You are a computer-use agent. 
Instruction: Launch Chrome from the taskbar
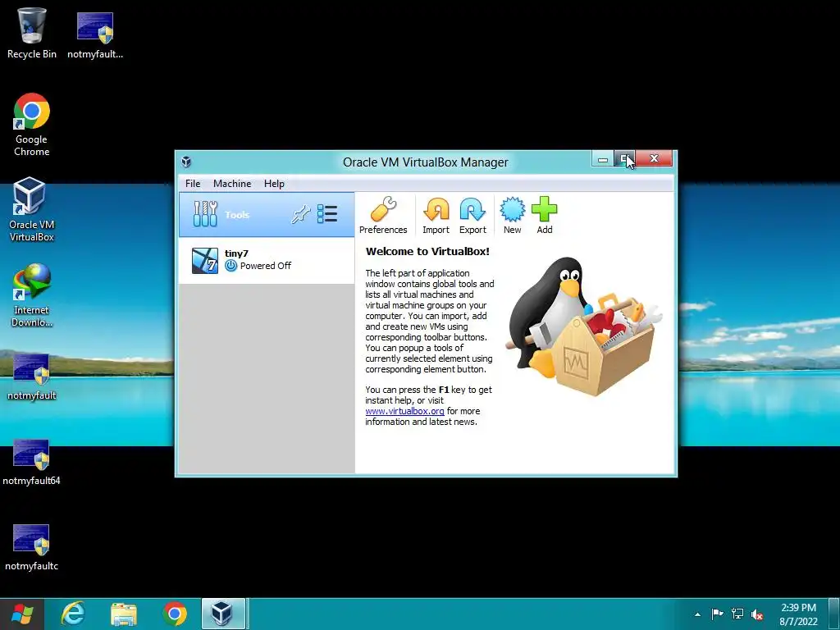pos(175,614)
